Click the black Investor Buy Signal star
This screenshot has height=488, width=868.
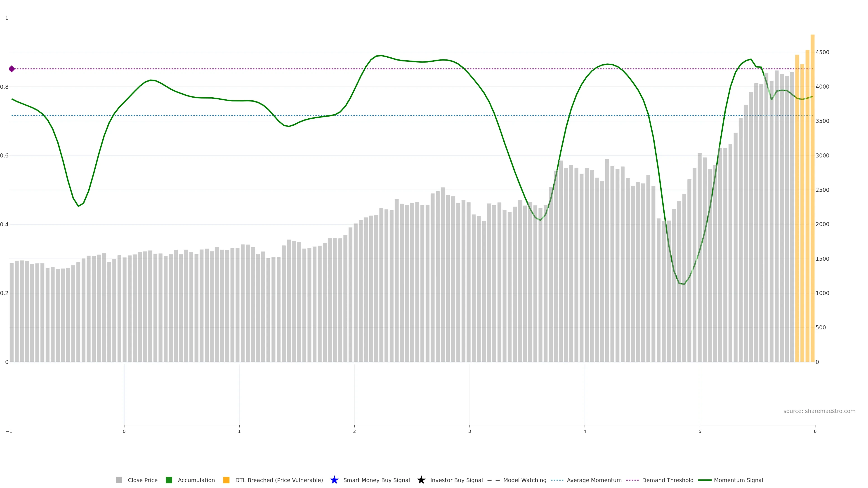421,480
